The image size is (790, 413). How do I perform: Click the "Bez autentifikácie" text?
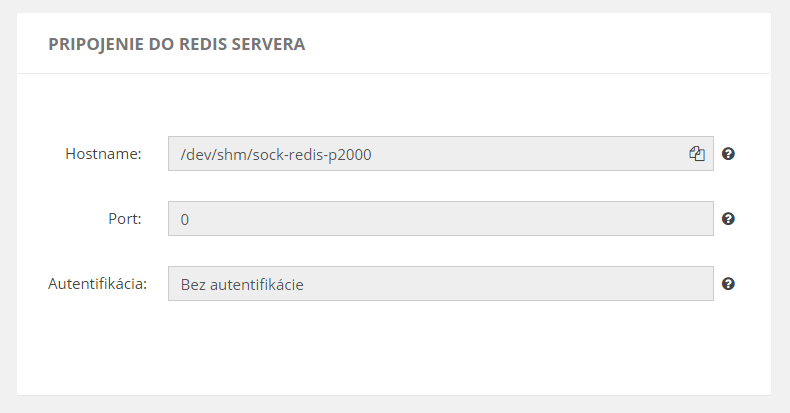pyautogui.click(x=242, y=285)
